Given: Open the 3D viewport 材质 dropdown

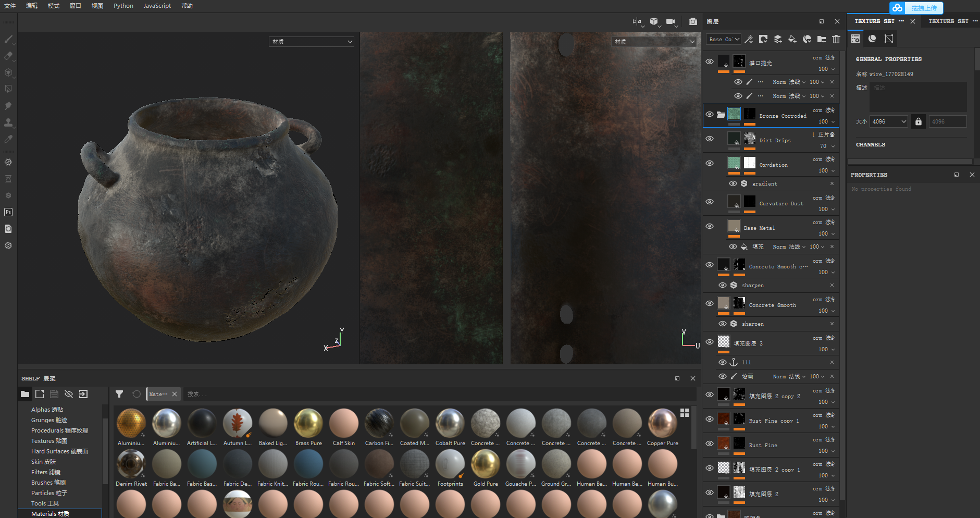Looking at the screenshot, I should 311,42.
